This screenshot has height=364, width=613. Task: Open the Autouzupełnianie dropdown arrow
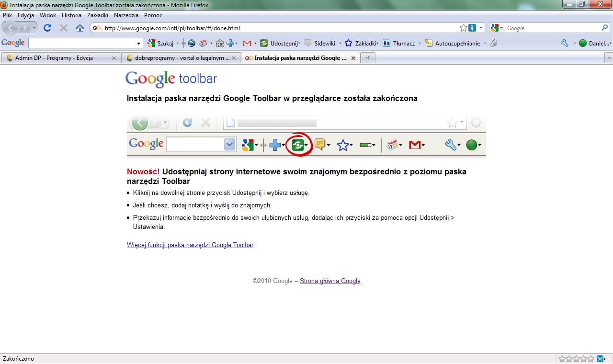[485, 44]
